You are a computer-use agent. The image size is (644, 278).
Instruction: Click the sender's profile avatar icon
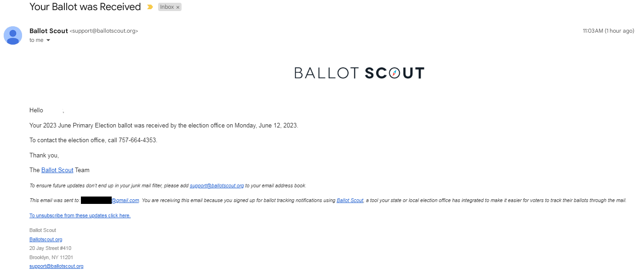point(13,35)
